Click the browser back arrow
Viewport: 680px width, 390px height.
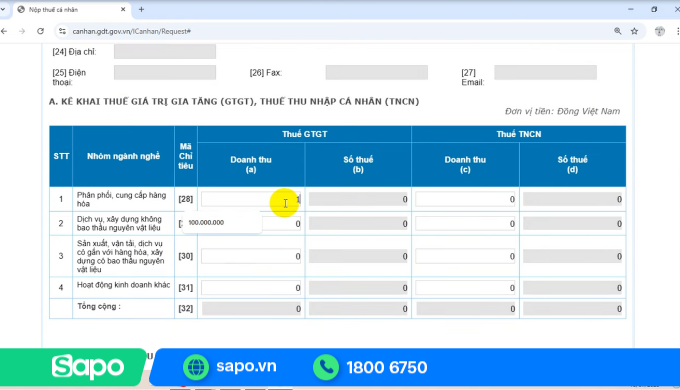(x=4, y=31)
